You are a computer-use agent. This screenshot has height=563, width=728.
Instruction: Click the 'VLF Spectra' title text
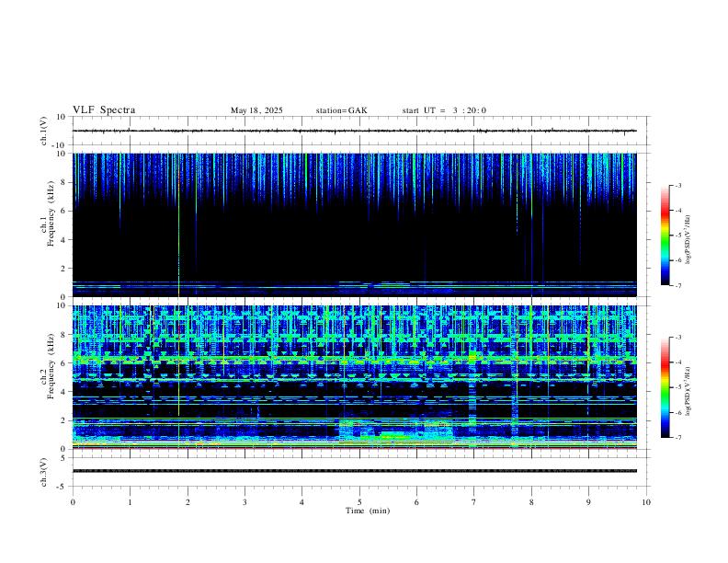(x=104, y=110)
